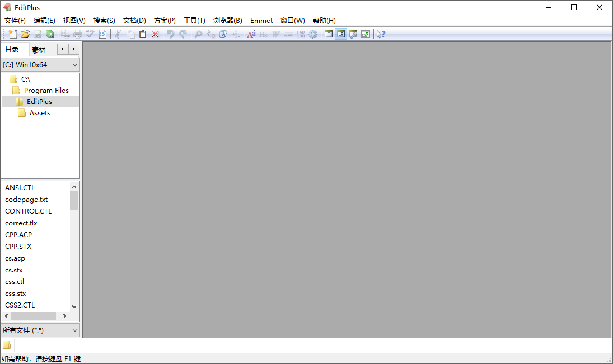Open the 工具(T) menu
613x364 pixels.
194,20
